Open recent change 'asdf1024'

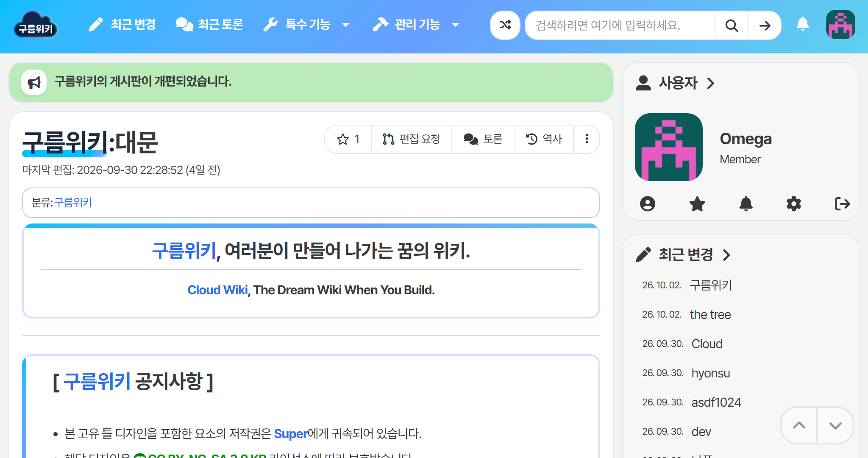716,402
